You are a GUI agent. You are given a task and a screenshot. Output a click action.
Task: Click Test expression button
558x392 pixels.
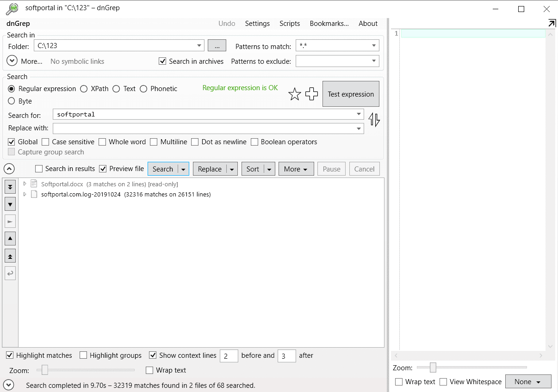click(351, 94)
